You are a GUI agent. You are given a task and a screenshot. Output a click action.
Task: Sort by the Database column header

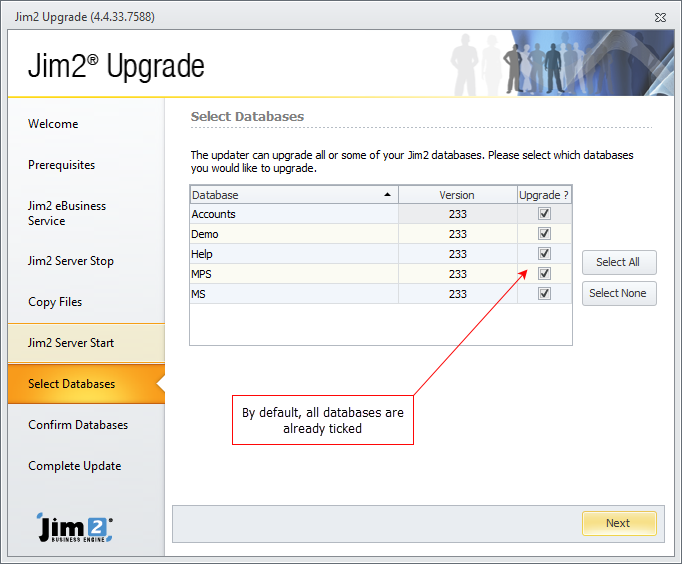294,195
